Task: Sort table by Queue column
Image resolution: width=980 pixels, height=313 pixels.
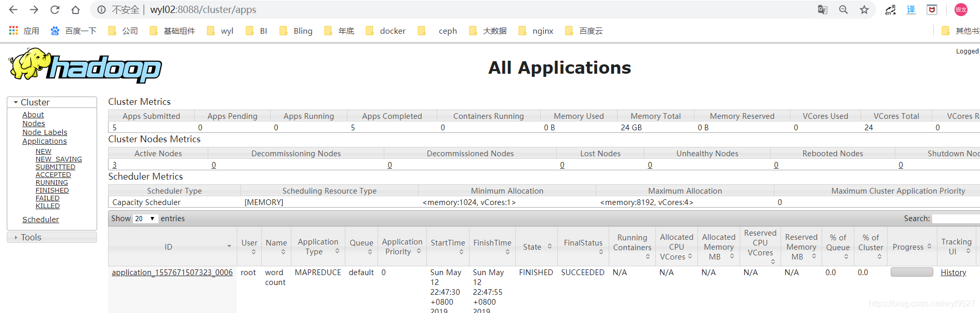Action: pyautogui.click(x=361, y=247)
